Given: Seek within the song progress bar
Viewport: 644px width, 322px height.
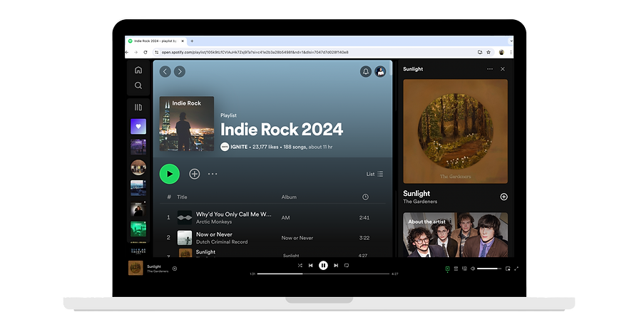Looking at the screenshot, I should tap(323, 274).
